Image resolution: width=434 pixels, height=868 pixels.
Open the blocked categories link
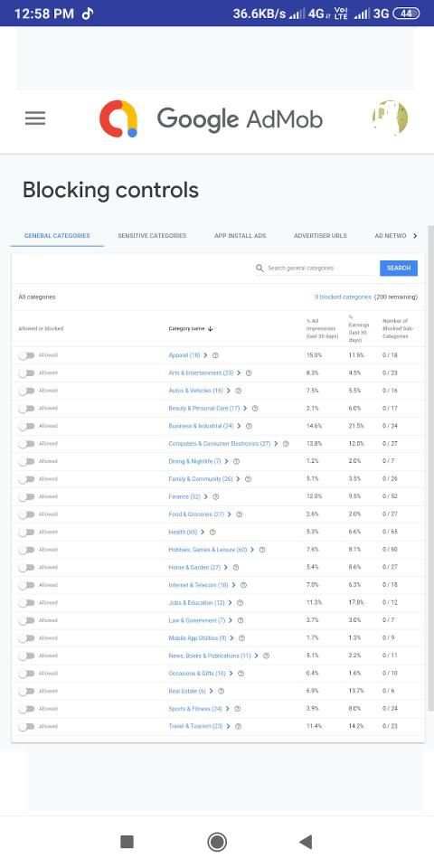point(343,297)
